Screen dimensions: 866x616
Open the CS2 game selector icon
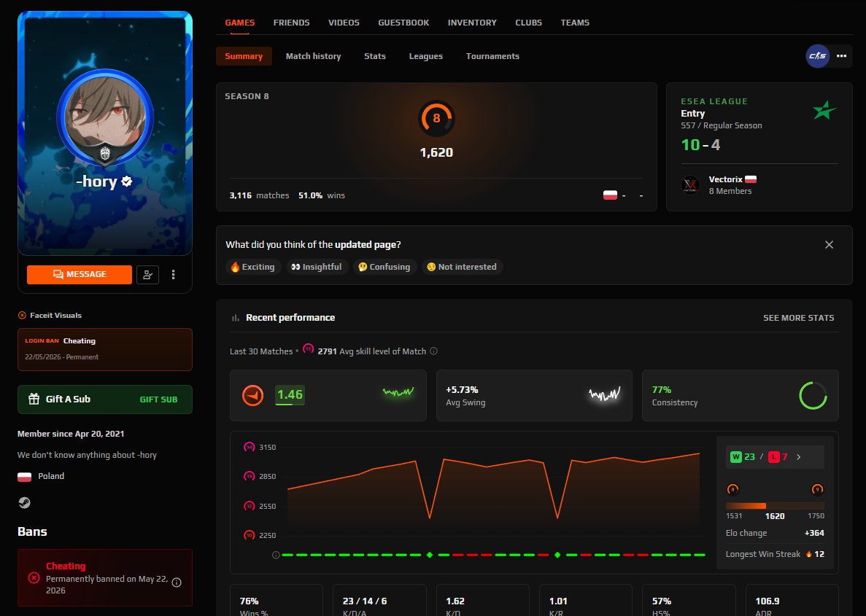point(817,55)
